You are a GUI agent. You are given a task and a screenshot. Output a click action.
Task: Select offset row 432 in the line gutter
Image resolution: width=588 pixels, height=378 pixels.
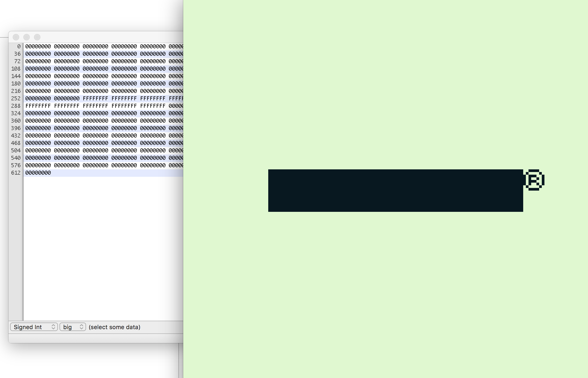point(16,136)
